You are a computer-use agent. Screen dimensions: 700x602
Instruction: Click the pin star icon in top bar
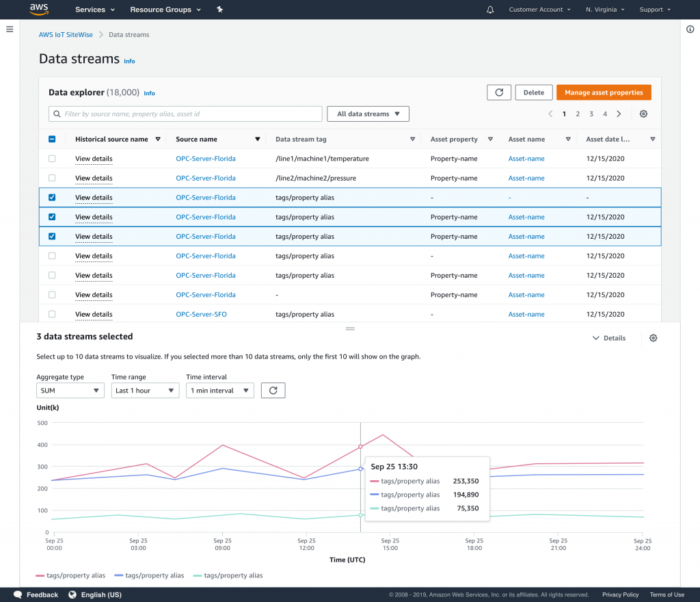[219, 10]
